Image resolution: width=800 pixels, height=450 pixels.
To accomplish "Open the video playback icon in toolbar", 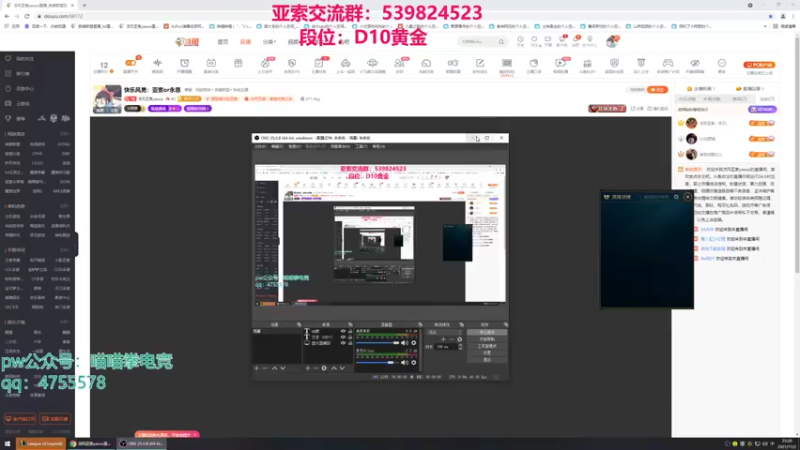I will point(560,63).
